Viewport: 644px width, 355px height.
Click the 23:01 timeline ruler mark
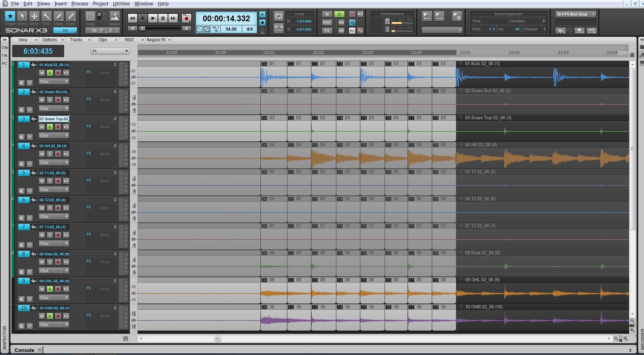click(465, 52)
